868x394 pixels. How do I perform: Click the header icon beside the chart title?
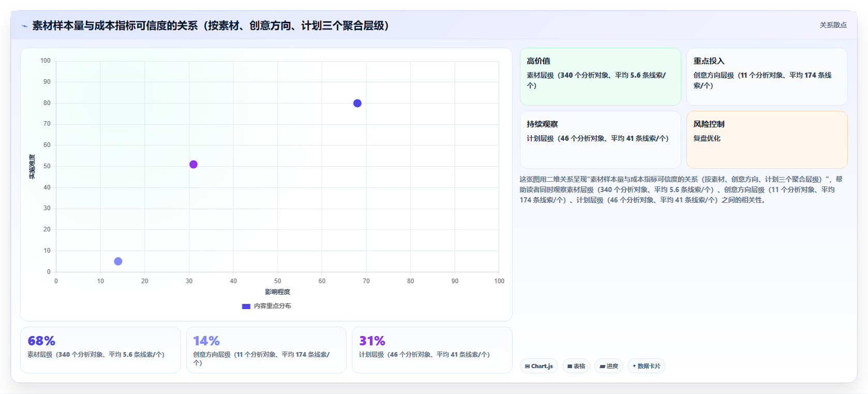[24, 26]
